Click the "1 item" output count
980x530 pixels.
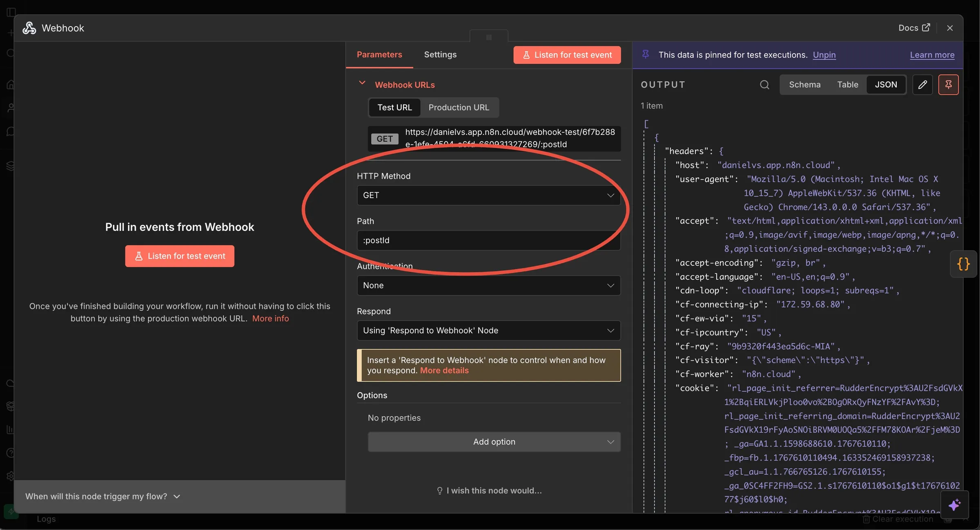(x=652, y=105)
